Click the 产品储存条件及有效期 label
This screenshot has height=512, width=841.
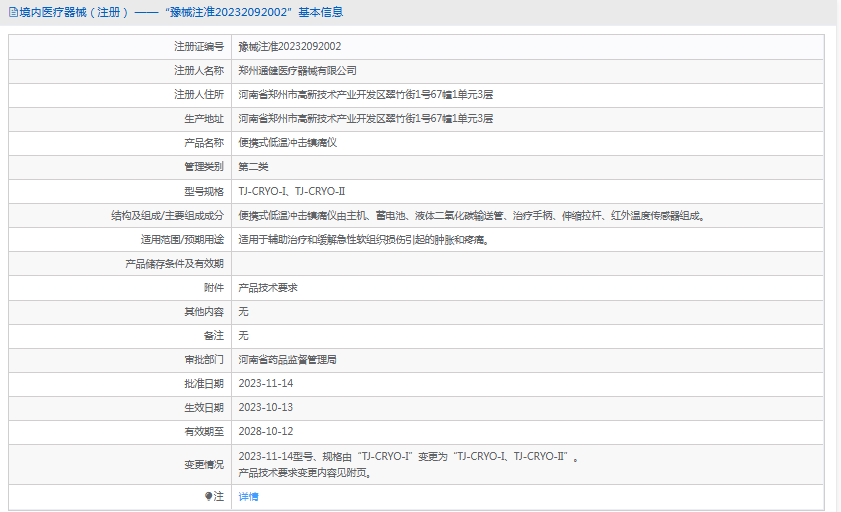tap(174, 264)
